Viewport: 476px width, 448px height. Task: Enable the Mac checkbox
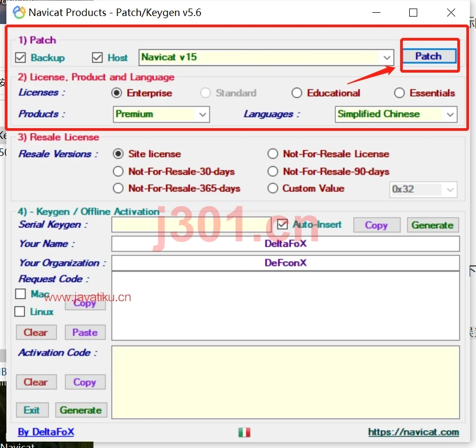[x=20, y=294]
